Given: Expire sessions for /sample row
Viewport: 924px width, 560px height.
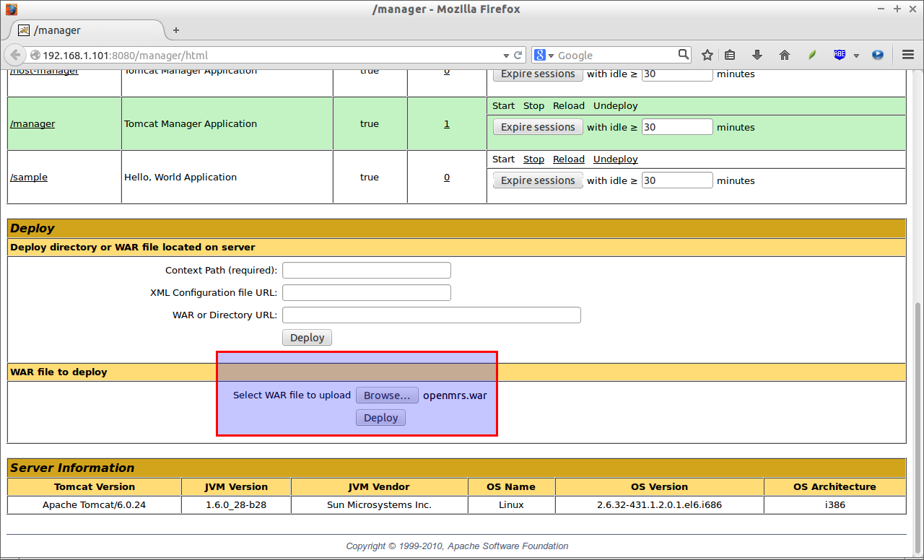Looking at the screenshot, I should pyautogui.click(x=538, y=180).
